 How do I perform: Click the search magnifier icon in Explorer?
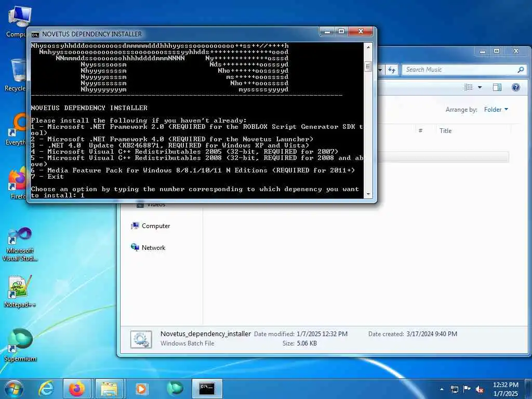click(521, 70)
